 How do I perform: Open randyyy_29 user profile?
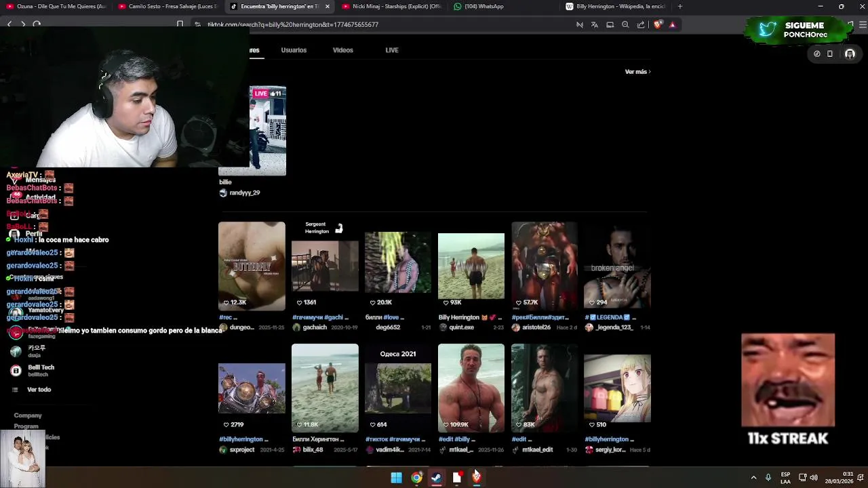(244, 193)
